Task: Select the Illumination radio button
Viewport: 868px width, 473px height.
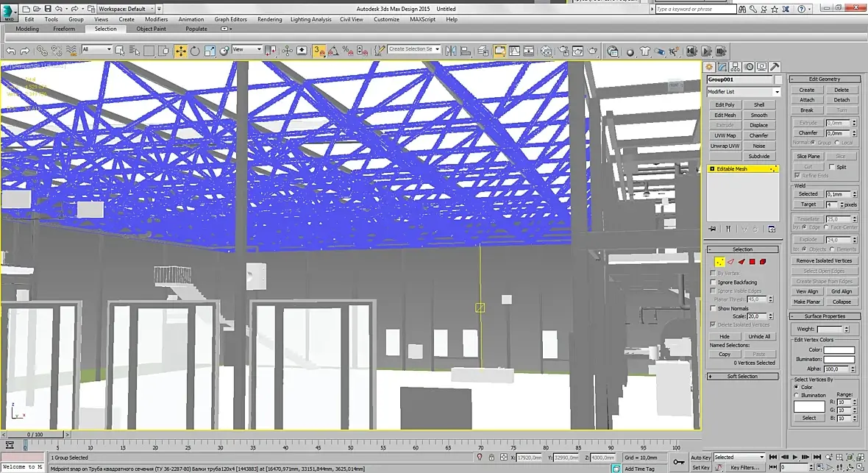Action: pos(797,395)
